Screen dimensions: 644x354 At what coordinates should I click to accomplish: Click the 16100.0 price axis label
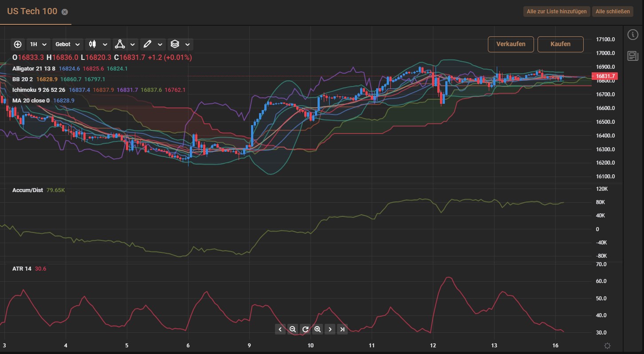click(x=605, y=177)
